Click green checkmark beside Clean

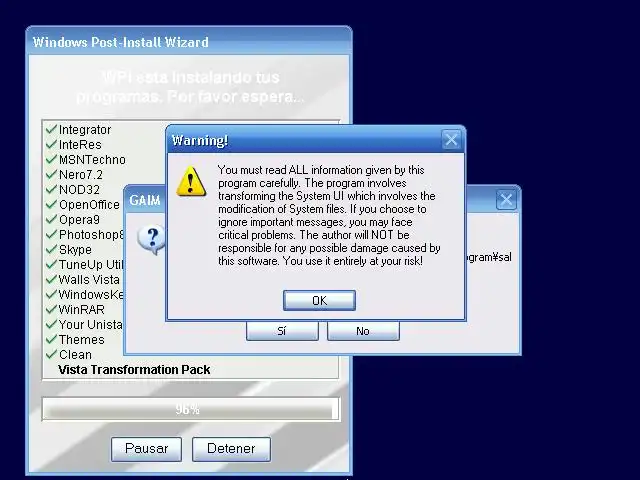click(x=51, y=354)
